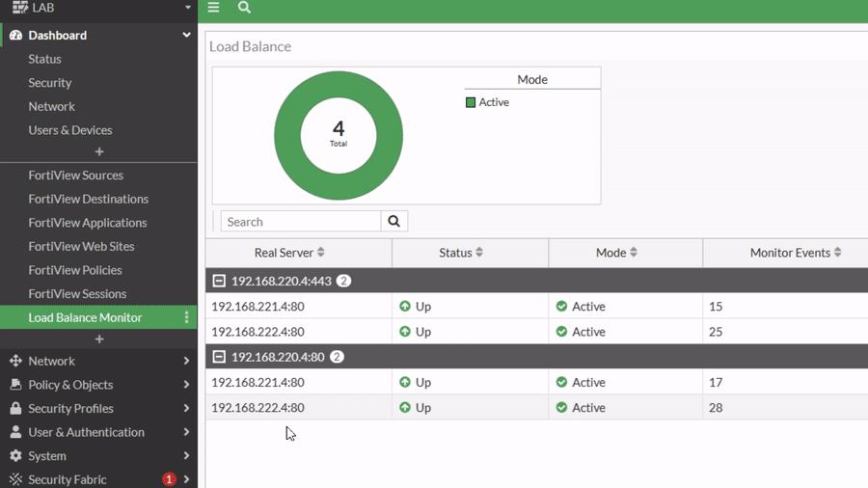Screen dimensions: 868x488
Task: Open the LAB dropdown arrow
Action: [188, 7]
